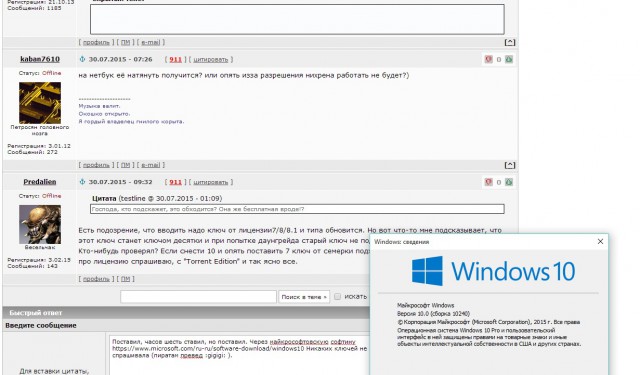Send ПМ to Predalien
640x375 pixels.
[126, 279]
